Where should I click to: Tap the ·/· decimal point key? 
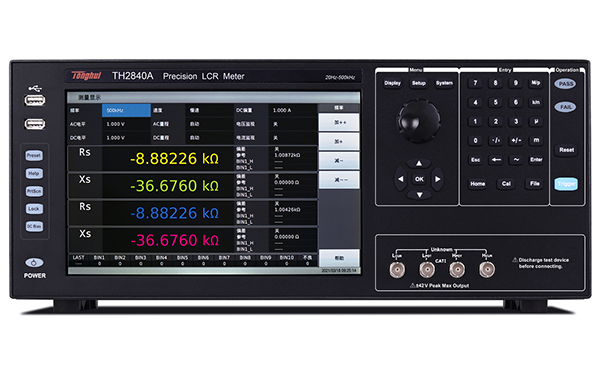496,140
